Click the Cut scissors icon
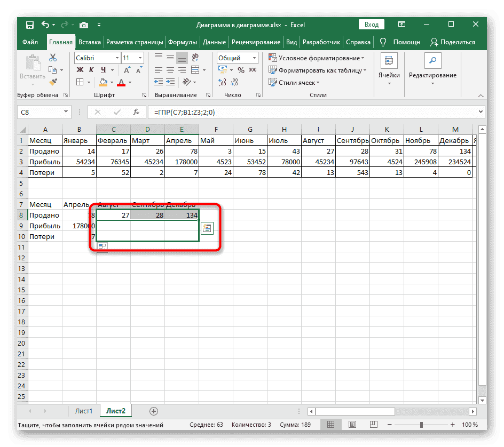Screen dimensions: 504x447 53,58
